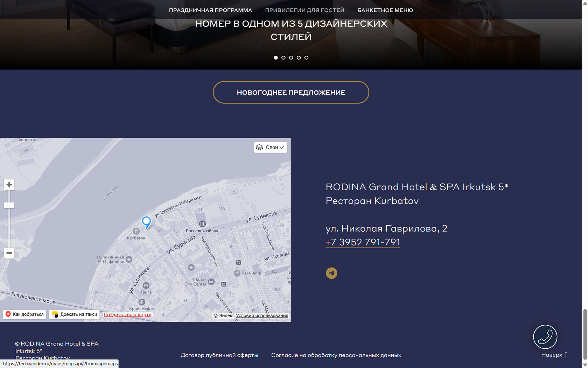The image size is (588, 368).
Task: Click the Kurbatov restaurant marker on map
Action: click(136, 231)
